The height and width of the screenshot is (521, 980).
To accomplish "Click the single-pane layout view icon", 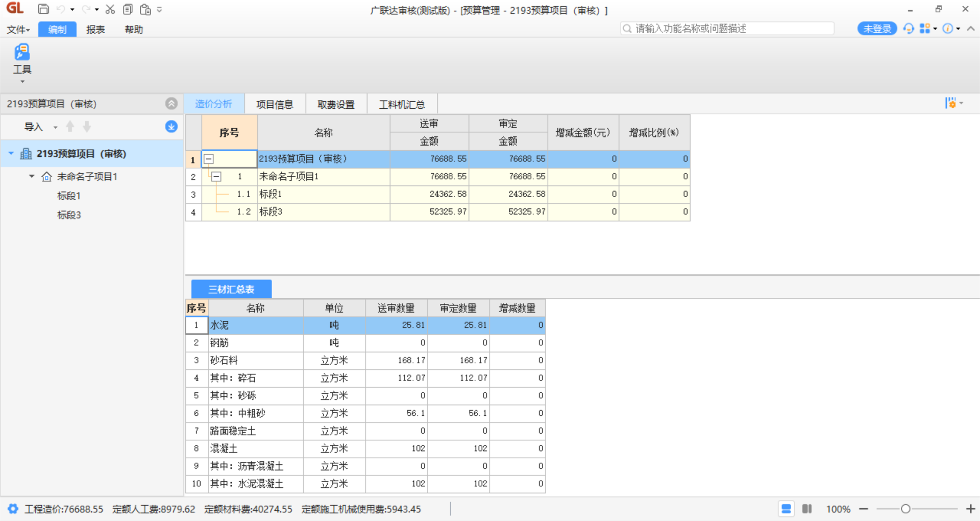I will (786, 509).
